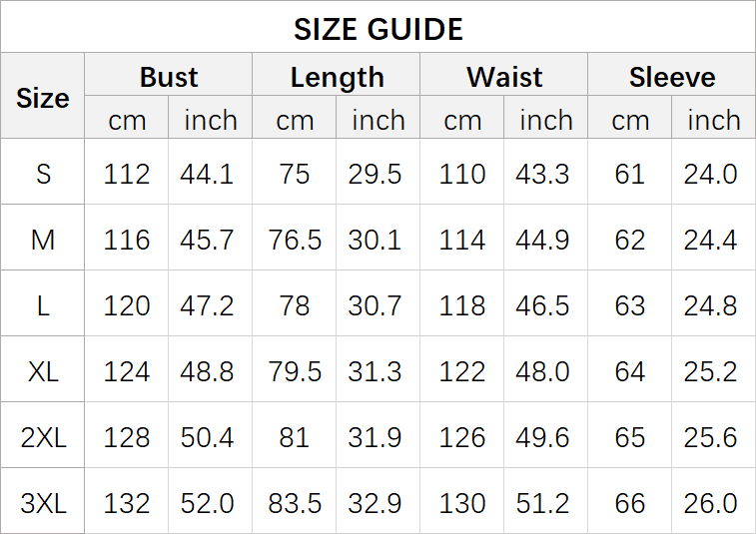Select the 51.2 inch waist value
Image resolution: width=756 pixels, height=534 pixels.
coord(542,503)
